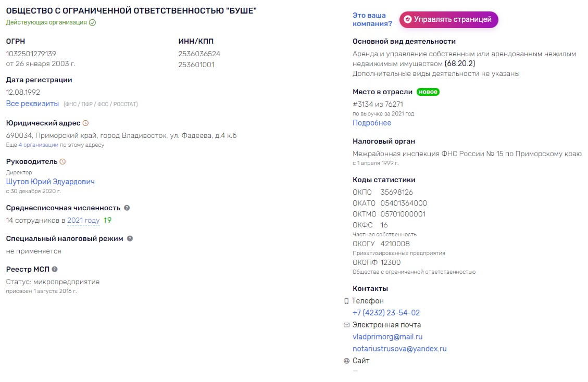
Task: Open help icon next to Среднесписочная численность
Action: coord(127,208)
